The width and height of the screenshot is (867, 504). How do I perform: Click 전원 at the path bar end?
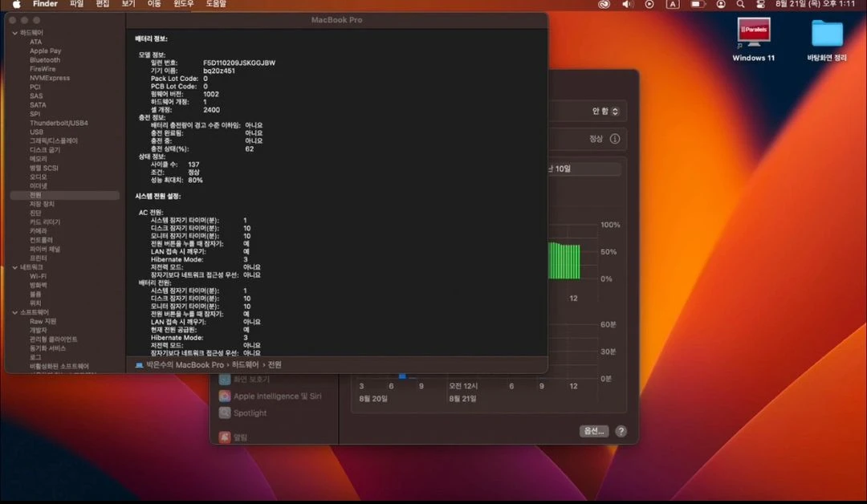point(275,364)
